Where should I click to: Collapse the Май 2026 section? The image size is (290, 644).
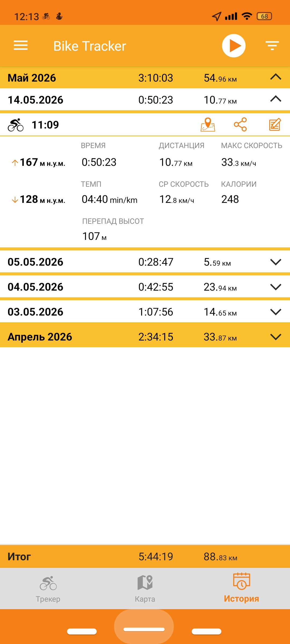[276, 77]
